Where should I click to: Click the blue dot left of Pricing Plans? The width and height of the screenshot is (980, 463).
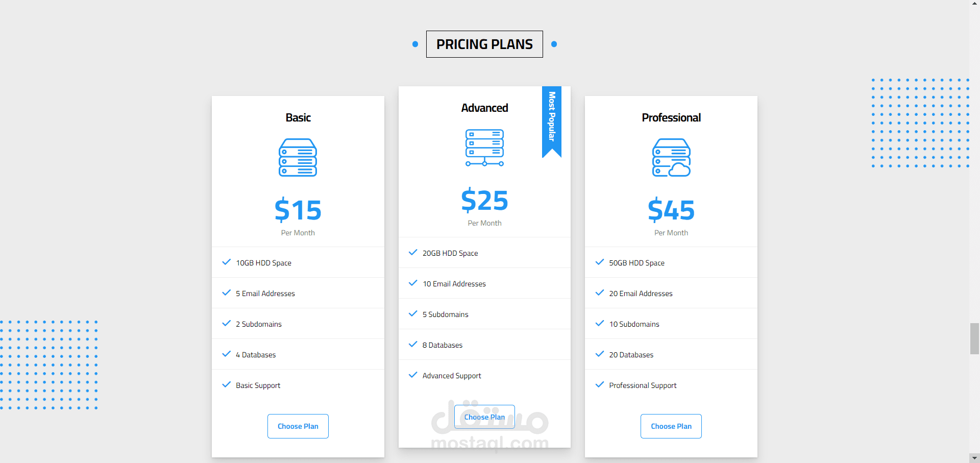pos(415,44)
